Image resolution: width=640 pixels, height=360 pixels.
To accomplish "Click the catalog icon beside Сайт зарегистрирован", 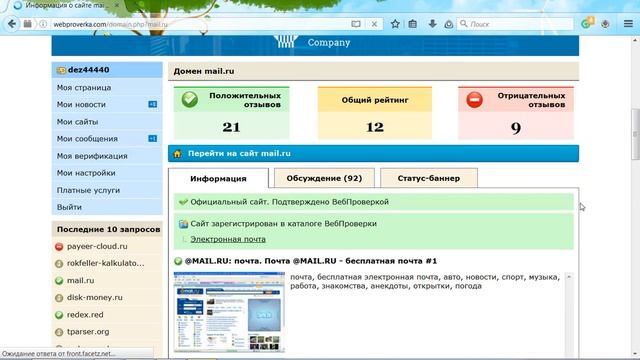I will click(x=183, y=224).
